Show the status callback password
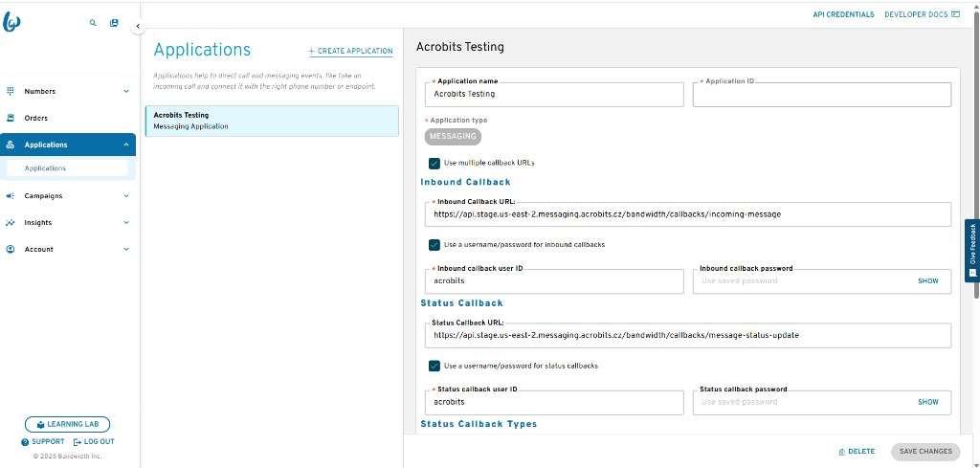This screenshot has width=980, height=468. coord(928,402)
